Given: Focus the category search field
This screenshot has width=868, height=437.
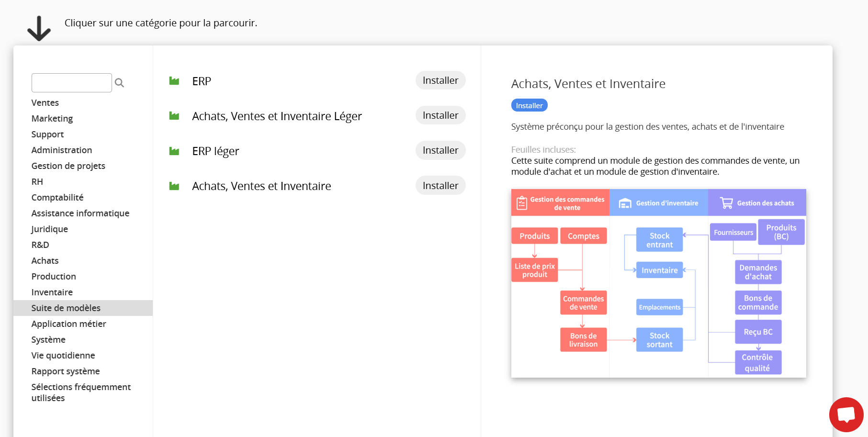Looking at the screenshot, I should (72, 83).
